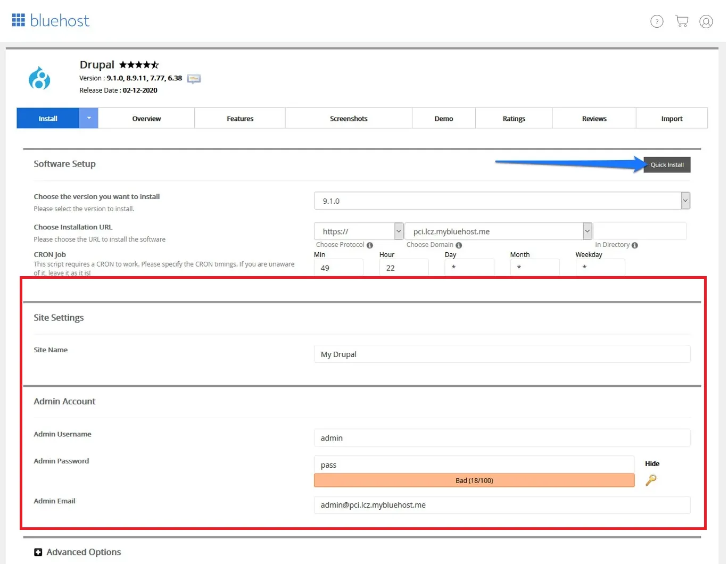Open the Demo tab

[444, 118]
